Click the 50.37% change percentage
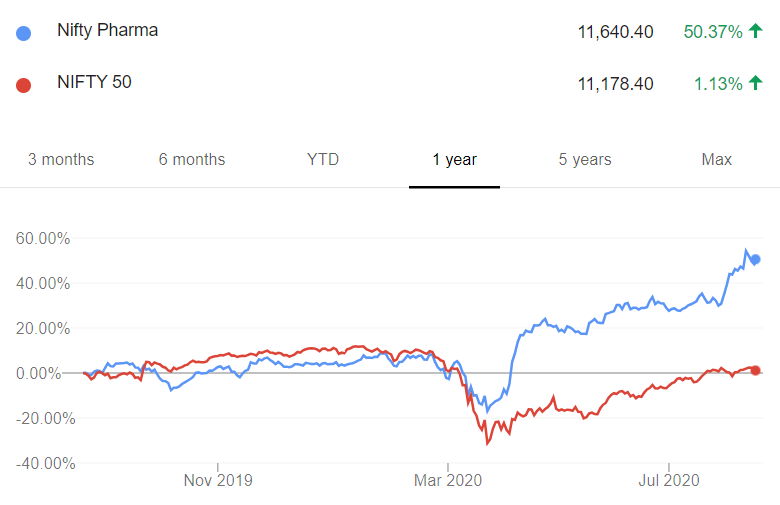The width and height of the screenshot is (780, 505). point(713,32)
